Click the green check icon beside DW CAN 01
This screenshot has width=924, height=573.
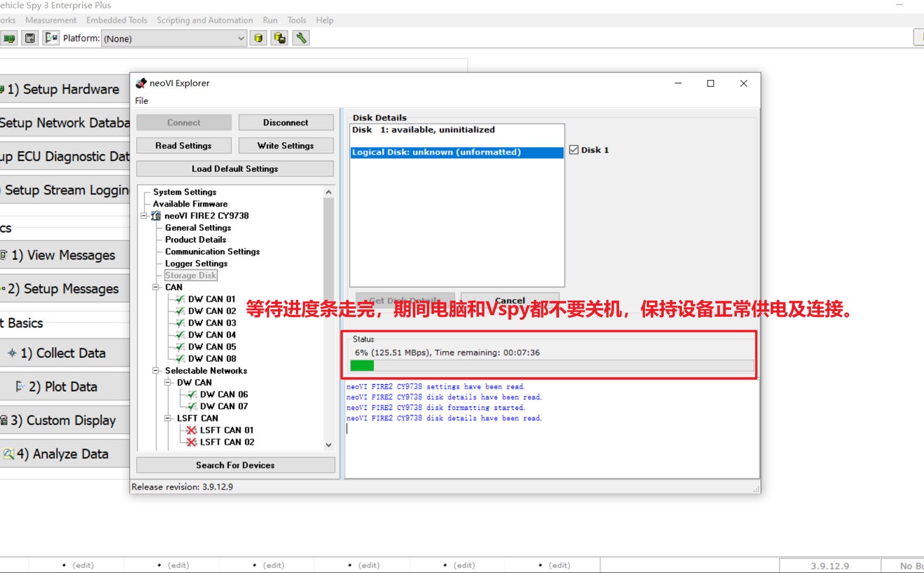(x=180, y=299)
